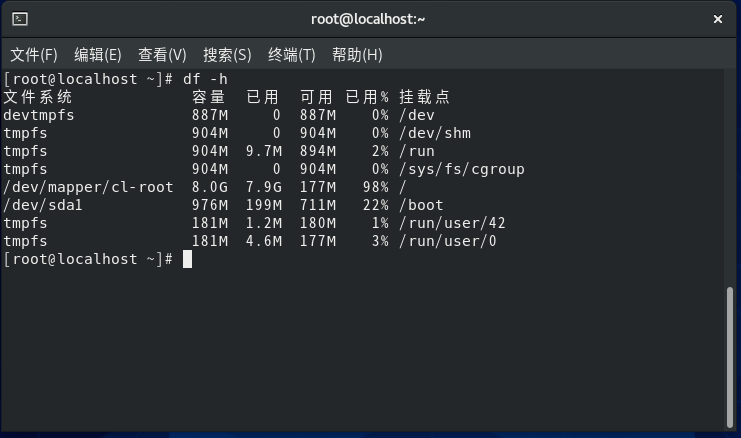The width and height of the screenshot is (741, 438).
Task: Click the devtmpfs filesystem name
Action: pos(39,115)
